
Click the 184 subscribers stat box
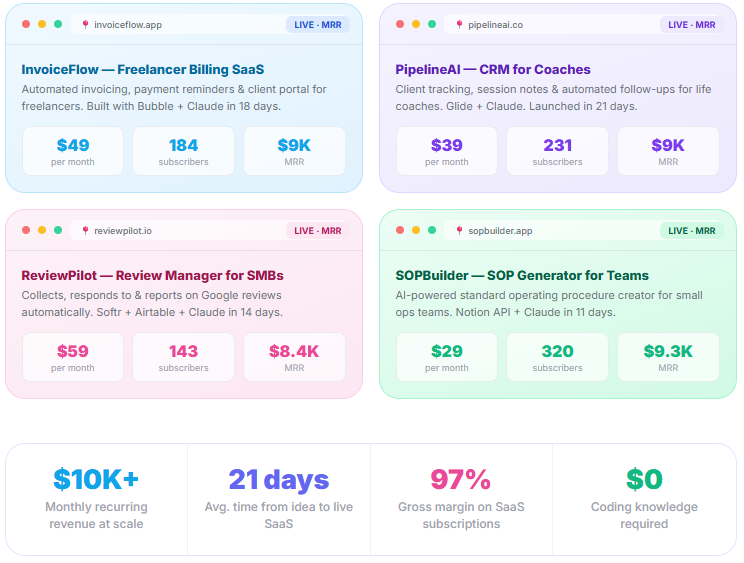click(184, 151)
